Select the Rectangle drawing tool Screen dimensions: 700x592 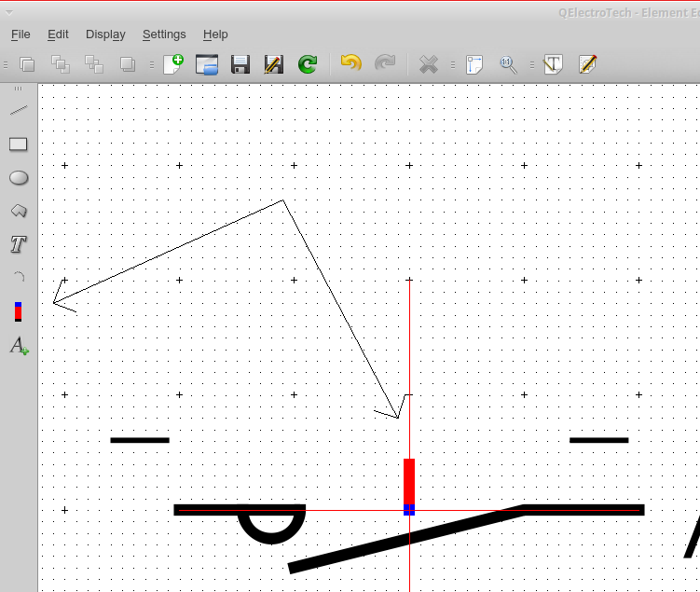pos(19,145)
